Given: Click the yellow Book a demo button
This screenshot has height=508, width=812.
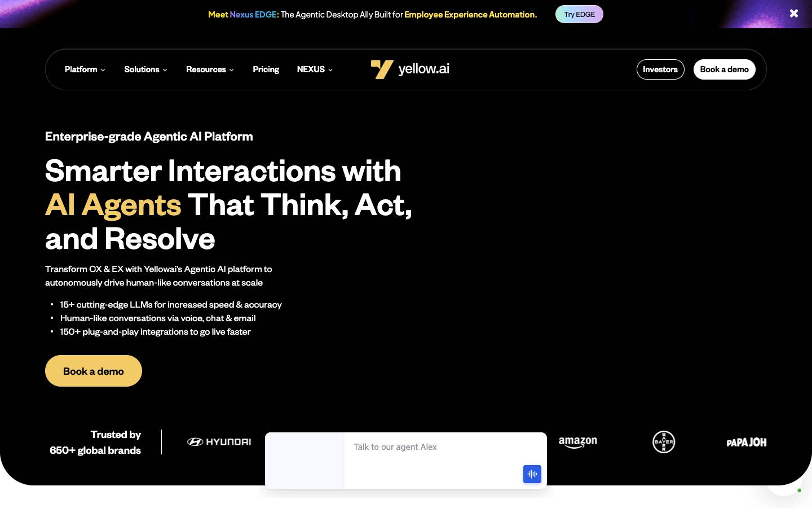Looking at the screenshot, I should [94, 371].
